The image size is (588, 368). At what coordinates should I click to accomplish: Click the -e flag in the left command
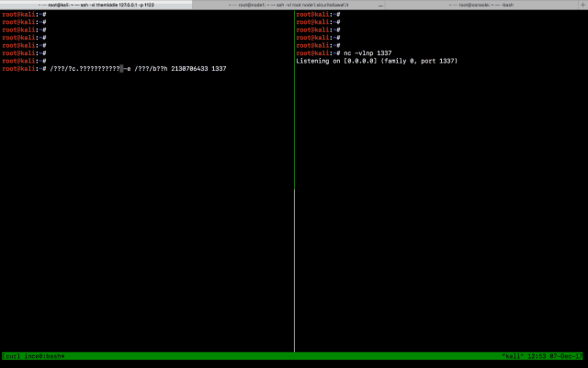pyautogui.click(x=129, y=69)
